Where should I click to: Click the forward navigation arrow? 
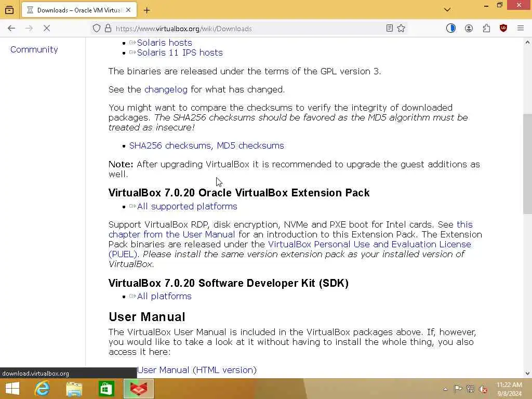(29, 28)
